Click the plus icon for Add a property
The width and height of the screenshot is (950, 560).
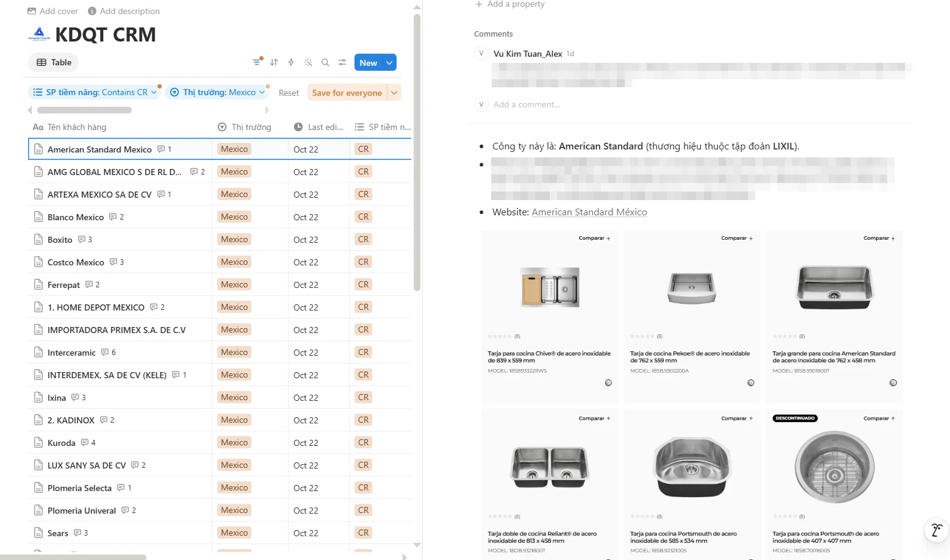[x=479, y=4]
